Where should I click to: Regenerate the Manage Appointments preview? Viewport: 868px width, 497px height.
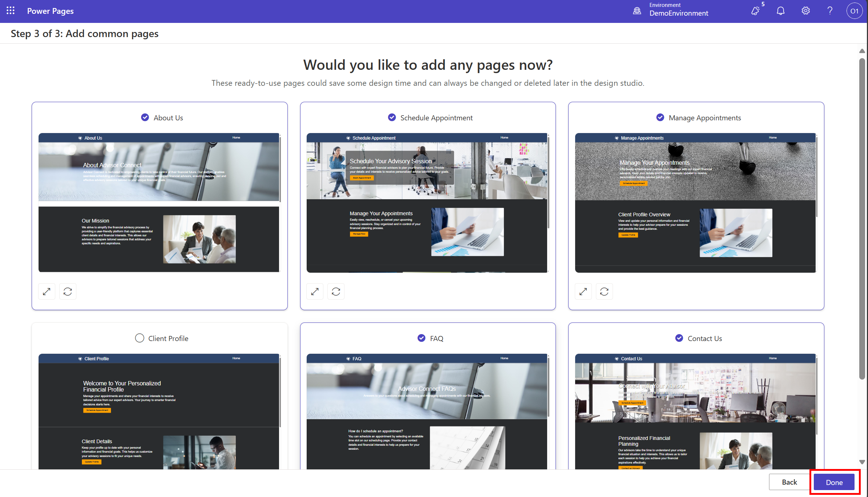click(x=604, y=291)
